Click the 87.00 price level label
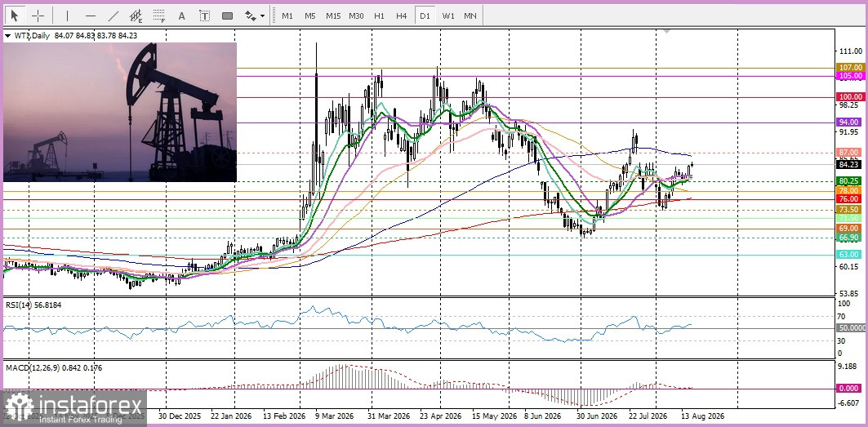This screenshot has width=868, height=427. [848, 152]
